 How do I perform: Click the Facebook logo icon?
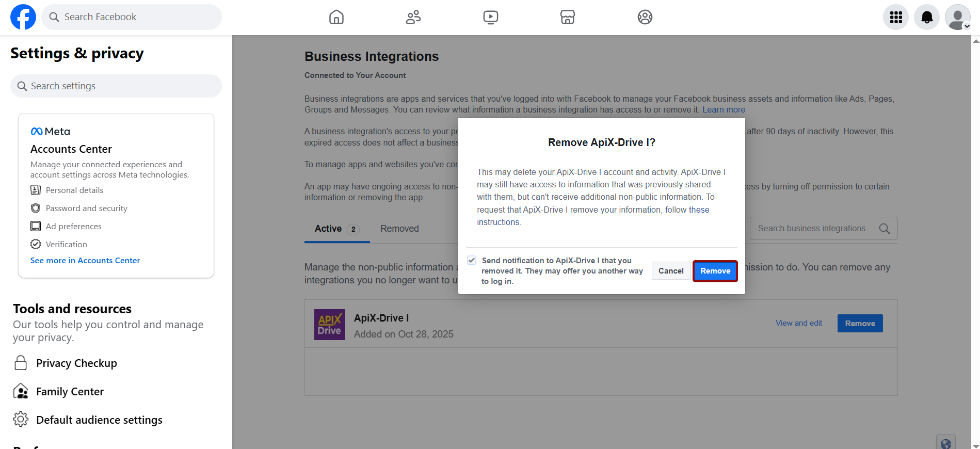23,17
